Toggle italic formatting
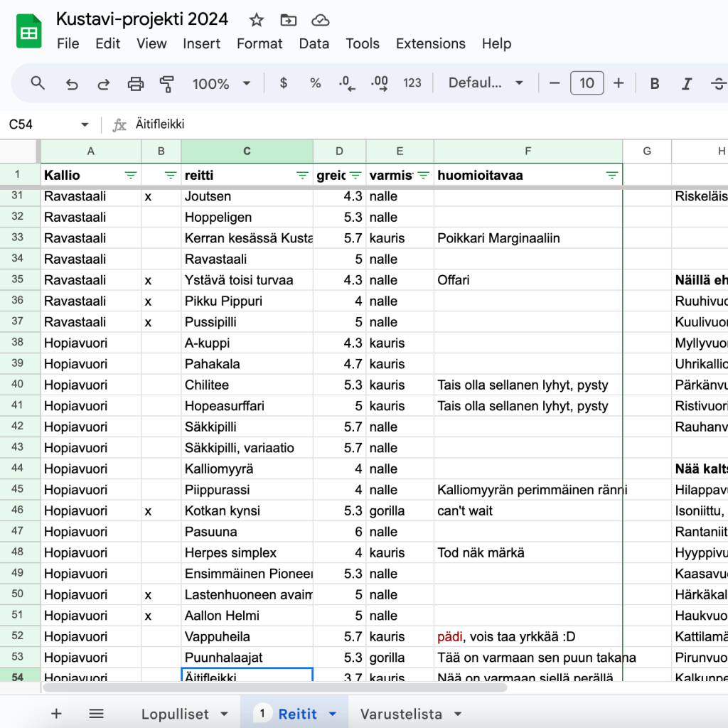The height and width of the screenshot is (728, 728). pos(686,83)
